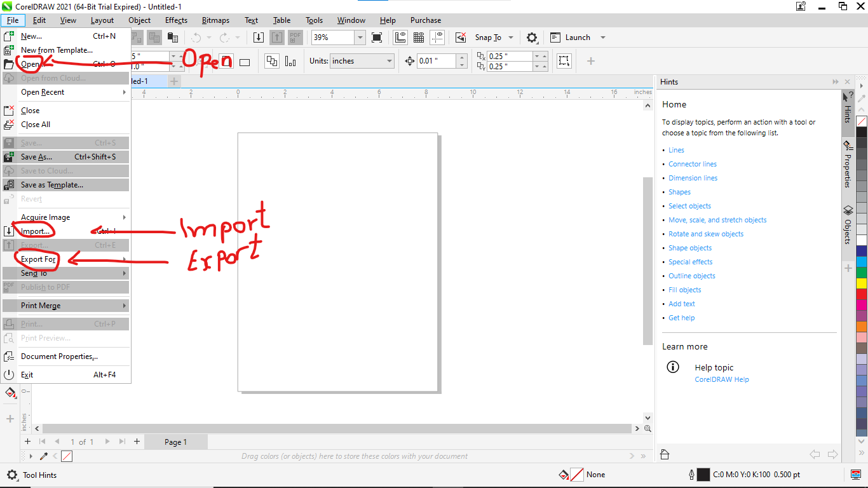Expand the Send To submenu

tap(66, 273)
